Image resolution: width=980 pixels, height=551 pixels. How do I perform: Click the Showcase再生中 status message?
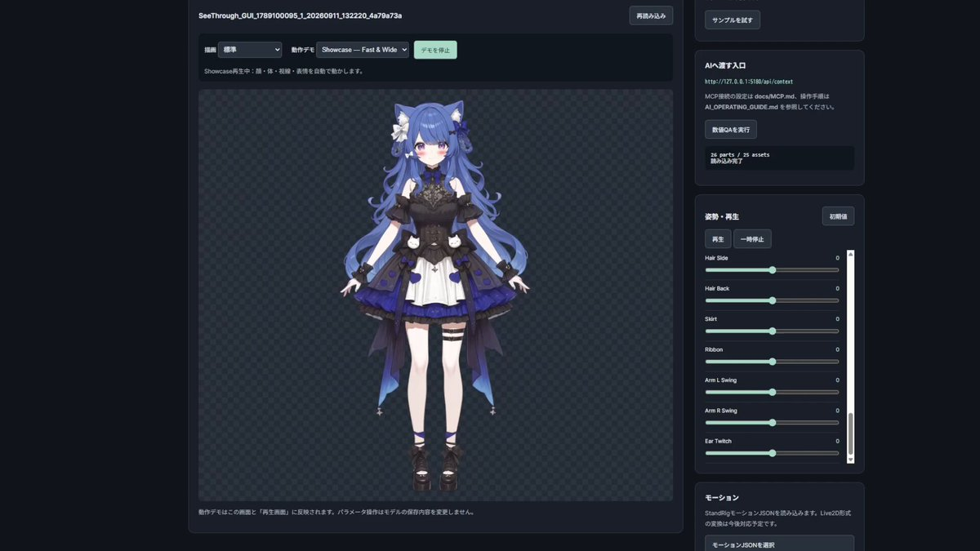coord(283,71)
